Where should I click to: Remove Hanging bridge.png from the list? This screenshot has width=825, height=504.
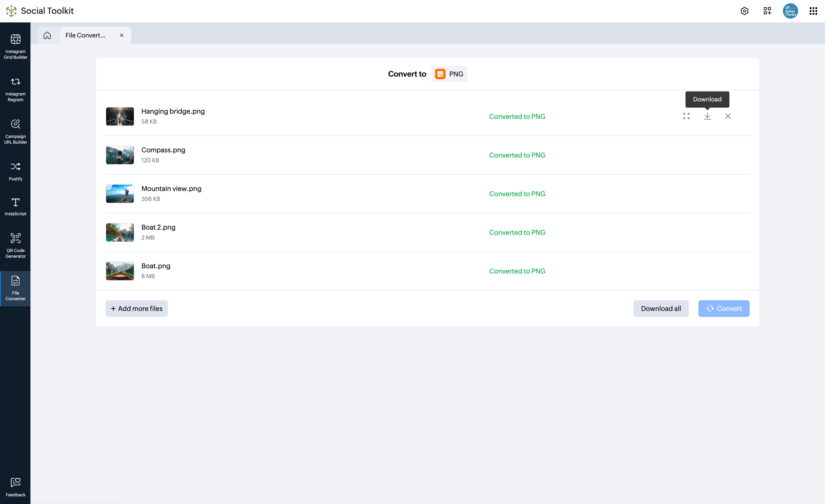pyautogui.click(x=728, y=116)
